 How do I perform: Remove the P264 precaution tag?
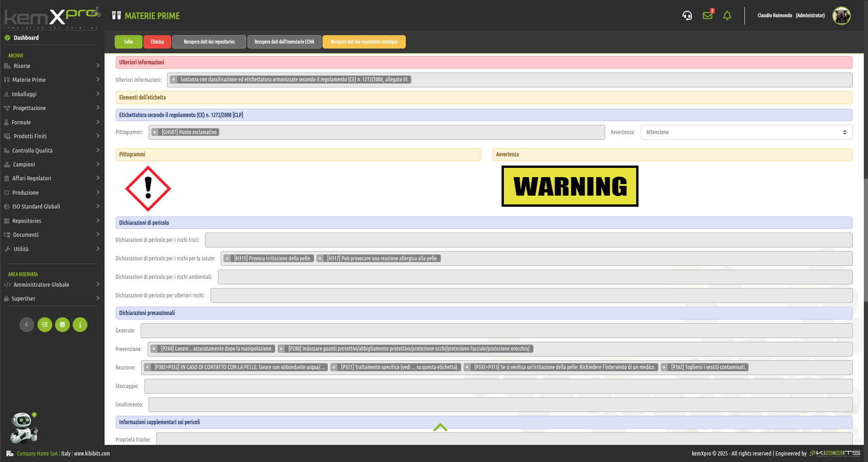tap(154, 349)
